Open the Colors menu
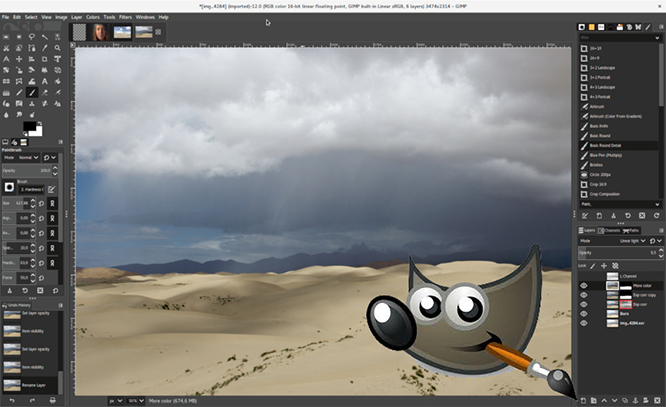This screenshot has height=407, width=666. pos(93,17)
